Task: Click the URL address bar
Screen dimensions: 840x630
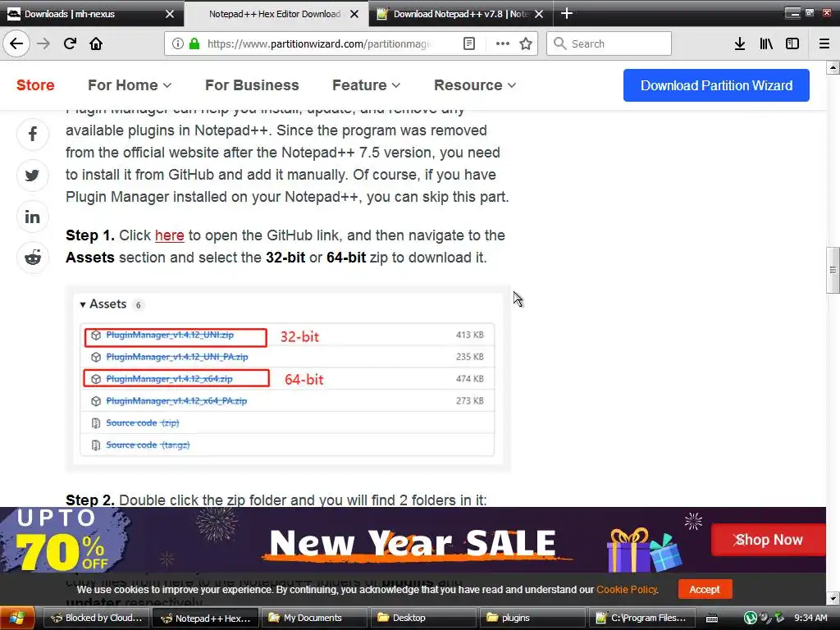Action: 319,43
